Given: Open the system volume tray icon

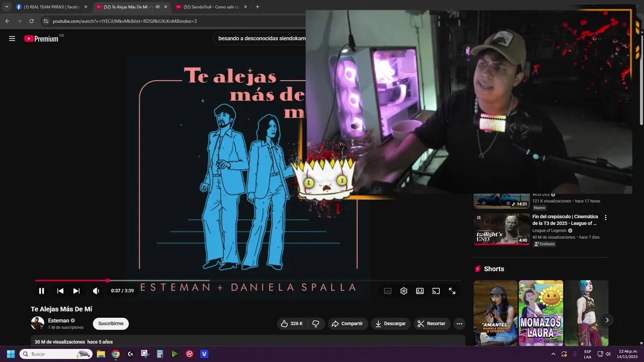Looking at the screenshot, I should [608, 354].
